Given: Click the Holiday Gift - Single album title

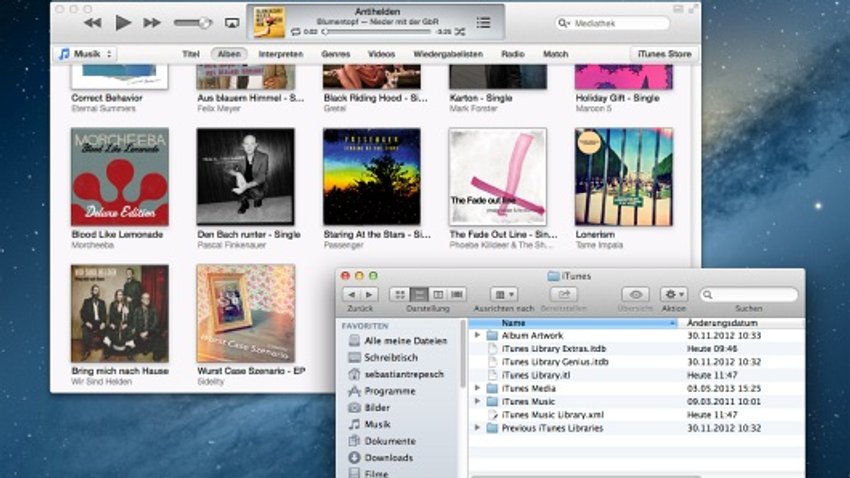Looking at the screenshot, I should (617, 98).
